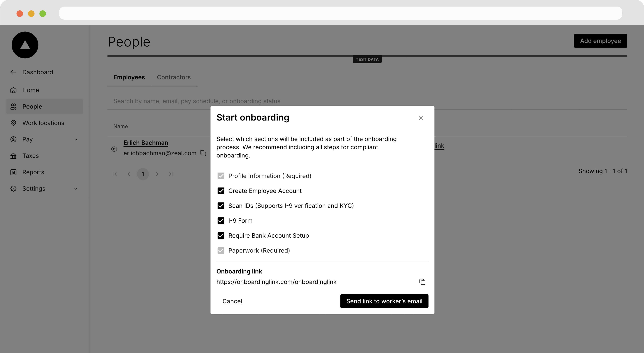The image size is (644, 353).
Task: Toggle the Paperwork (Required) checkbox
Action: 221,251
